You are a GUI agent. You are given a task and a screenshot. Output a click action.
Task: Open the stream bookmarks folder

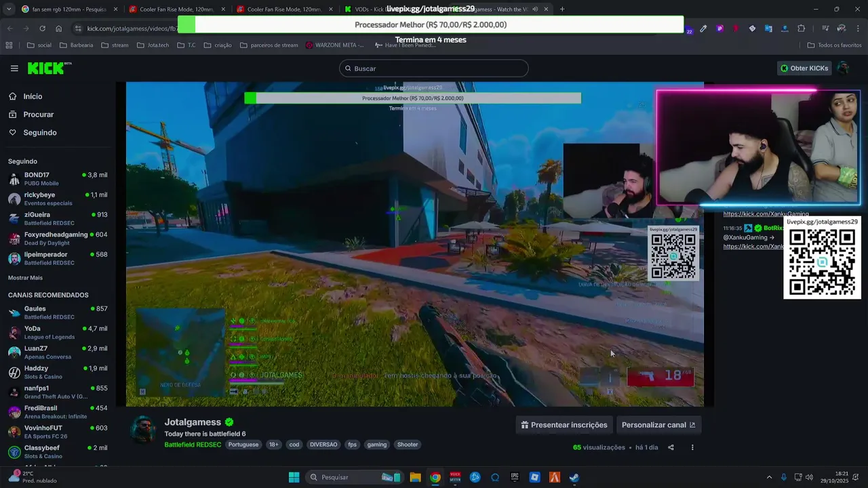click(114, 45)
